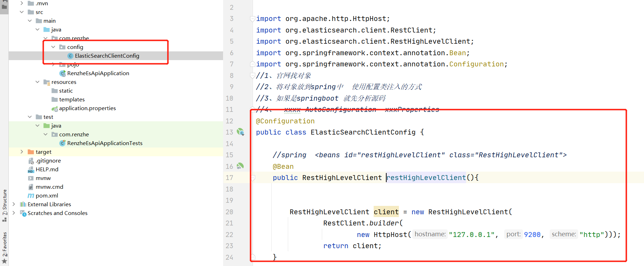Open the Structure tool window tab
The height and width of the screenshot is (266, 644).
(4, 206)
